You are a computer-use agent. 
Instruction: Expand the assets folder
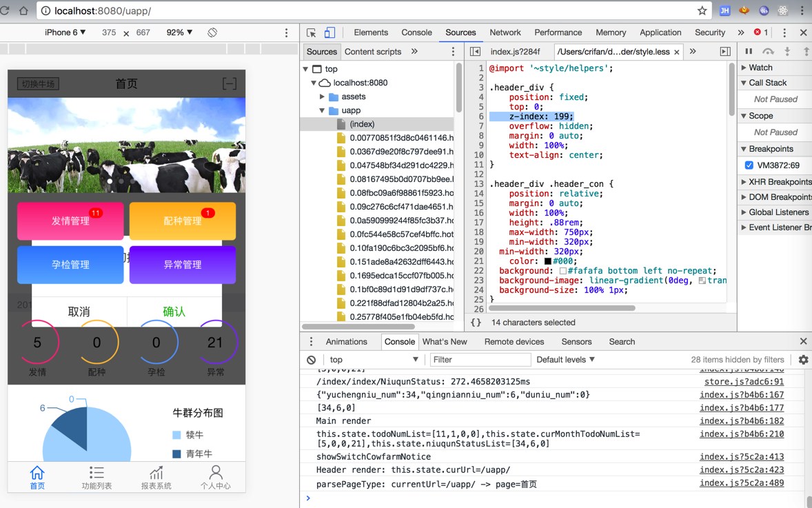[322, 96]
